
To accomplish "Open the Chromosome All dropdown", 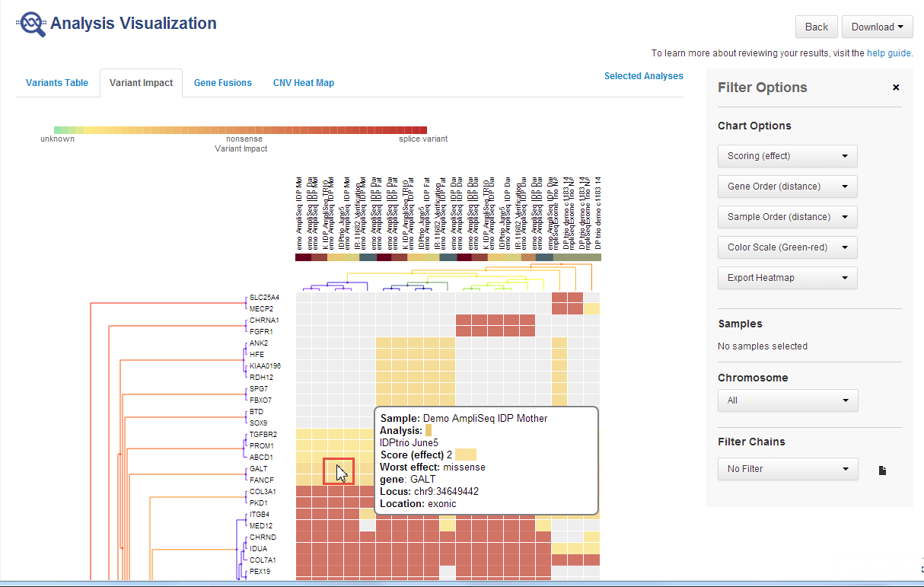I will pyautogui.click(x=787, y=400).
